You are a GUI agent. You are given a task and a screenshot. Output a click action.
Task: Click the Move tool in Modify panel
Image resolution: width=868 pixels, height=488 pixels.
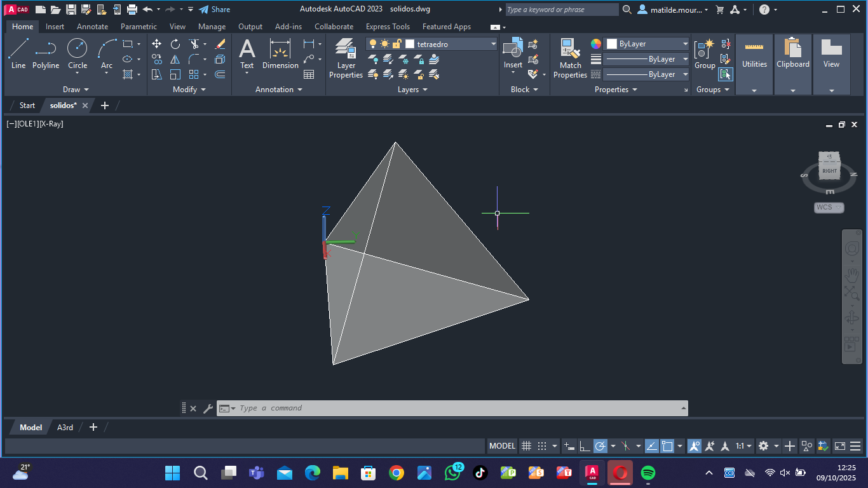pyautogui.click(x=156, y=44)
